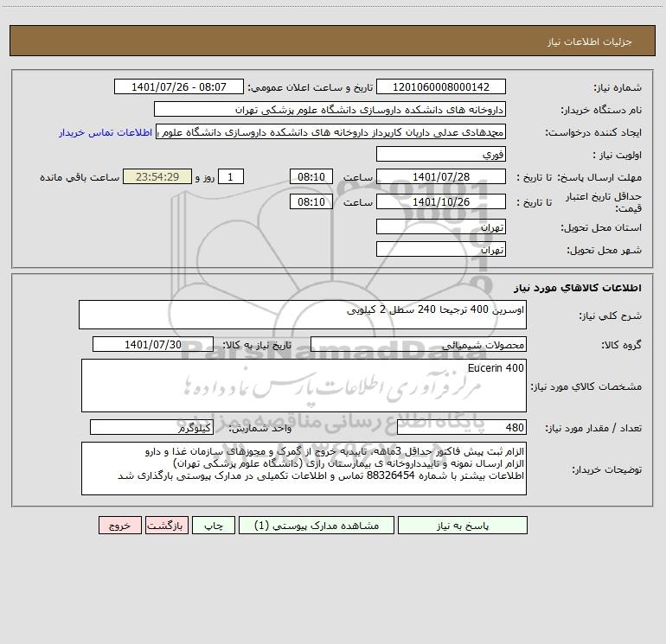Click the توضیحات خریدار label
The height and width of the screenshot is (644, 666).
pos(606,469)
